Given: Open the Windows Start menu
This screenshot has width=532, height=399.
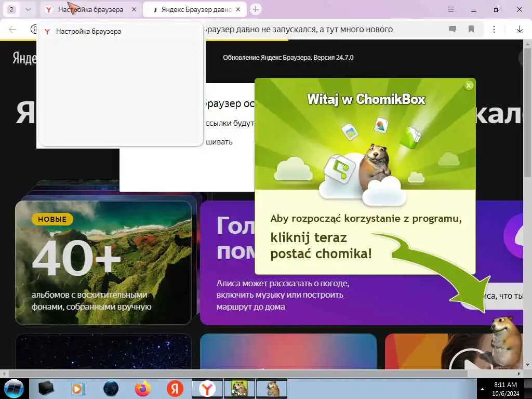Looking at the screenshot, I should point(14,389).
